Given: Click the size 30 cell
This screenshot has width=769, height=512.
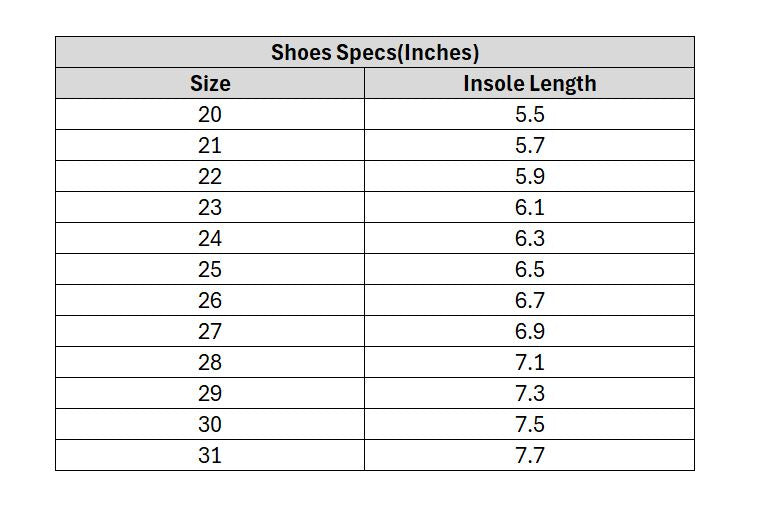Looking at the screenshot, I should (210, 424).
